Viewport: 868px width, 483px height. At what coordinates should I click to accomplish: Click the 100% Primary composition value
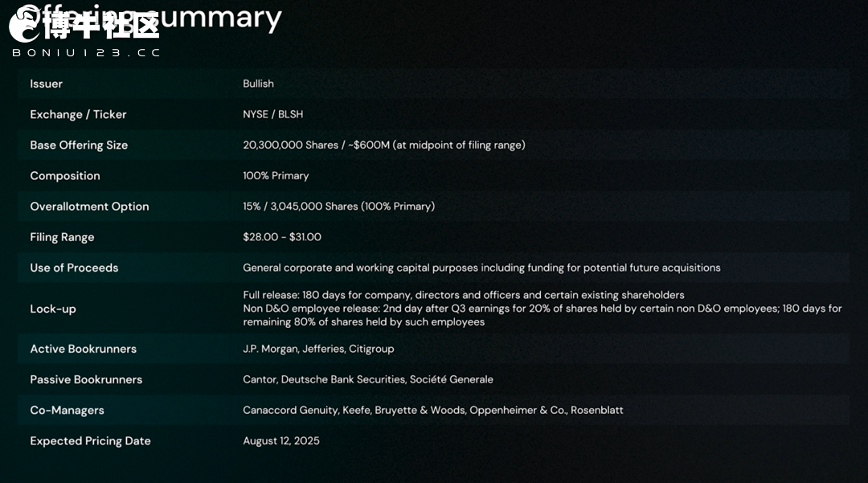[276, 175]
